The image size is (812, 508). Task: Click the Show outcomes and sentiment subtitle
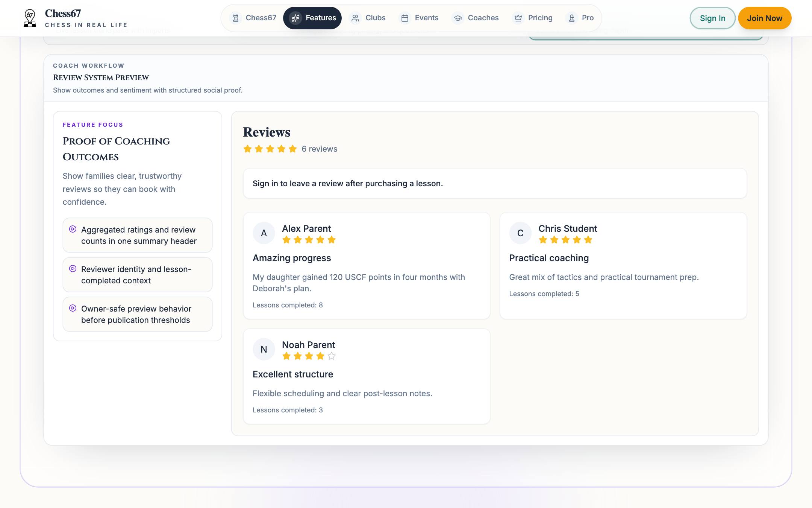(148, 90)
